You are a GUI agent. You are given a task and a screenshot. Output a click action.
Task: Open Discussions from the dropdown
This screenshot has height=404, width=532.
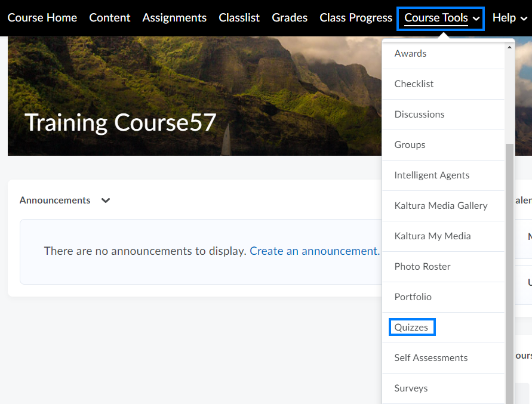(x=419, y=115)
